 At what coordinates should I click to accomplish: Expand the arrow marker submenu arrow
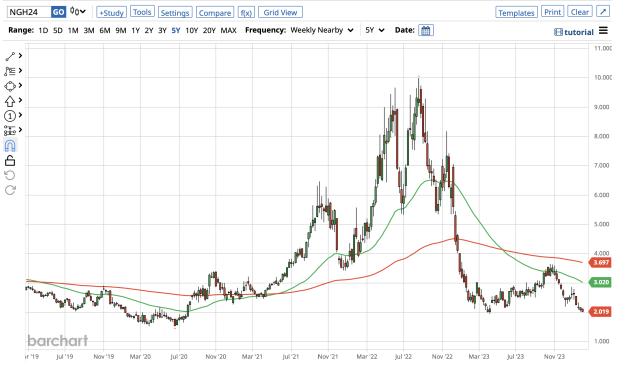(20, 100)
